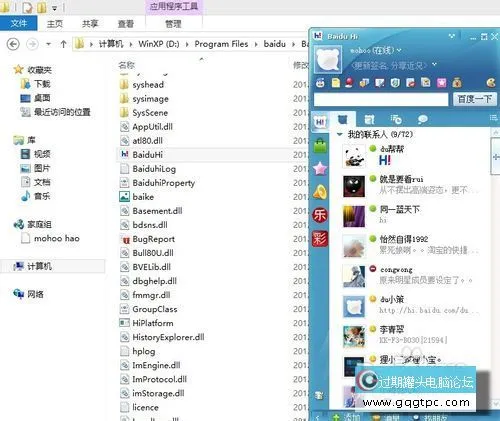The width and height of the screenshot is (500, 421).
Task: Expand the breadcrumb arrow after WinXP (D:)
Action: click(187, 44)
